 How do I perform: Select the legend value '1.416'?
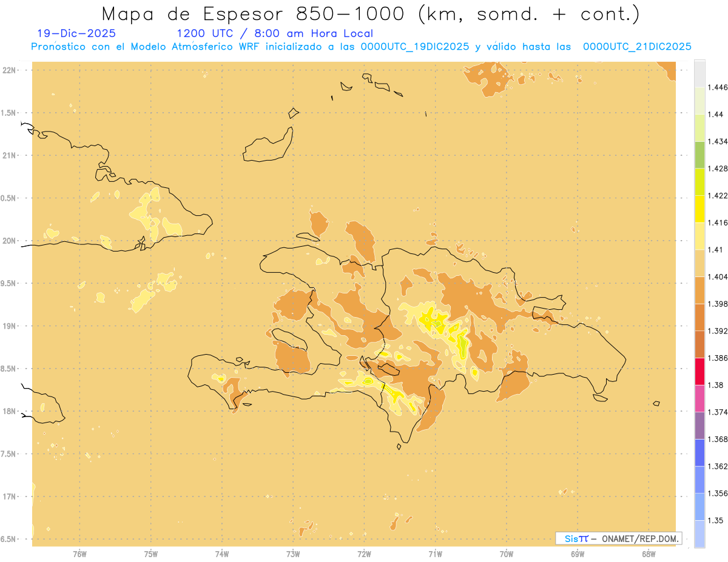718,222
